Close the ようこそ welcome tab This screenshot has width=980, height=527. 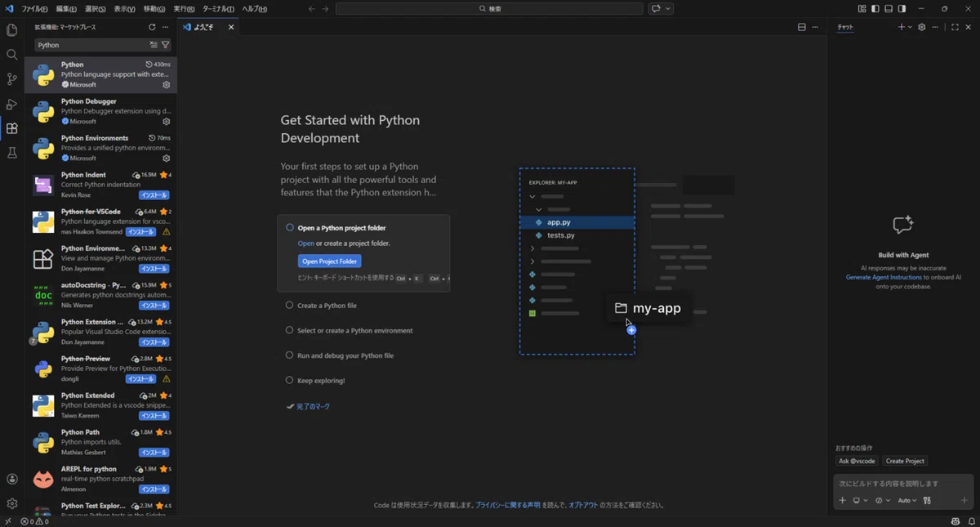tap(231, 27)
